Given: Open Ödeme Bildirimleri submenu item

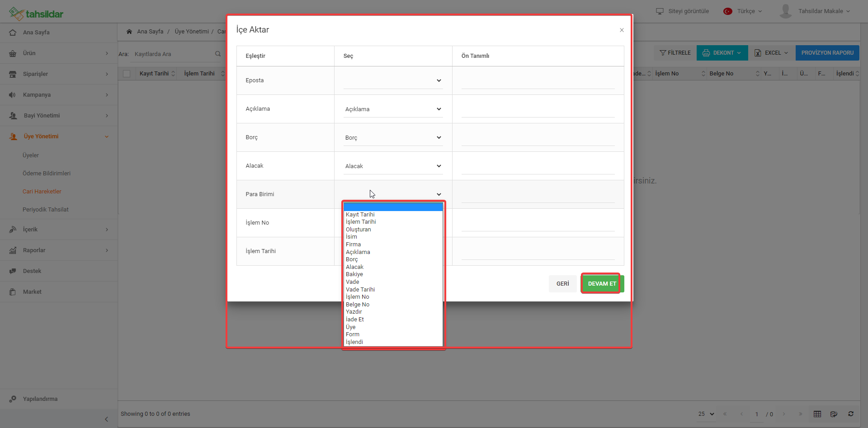Looking at the screenshot, I should pyautogui.click(x=47, y=174).
